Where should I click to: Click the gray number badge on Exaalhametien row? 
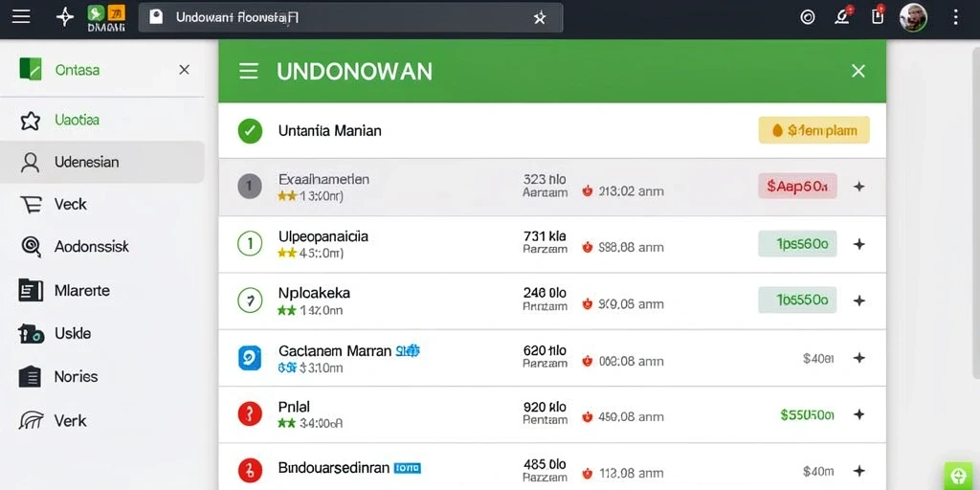click(x=250, y=187)
